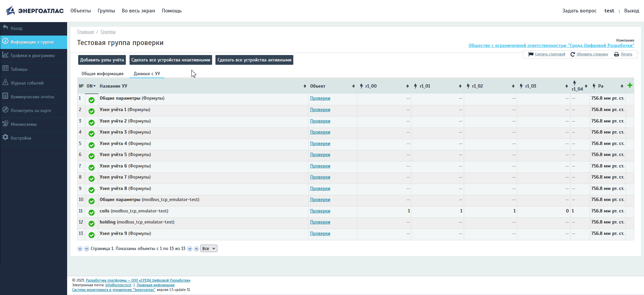The width and height of the screenshot is (644, 295).
Task: Click the Энергоатлас logo icon
Action: (10, 11)
